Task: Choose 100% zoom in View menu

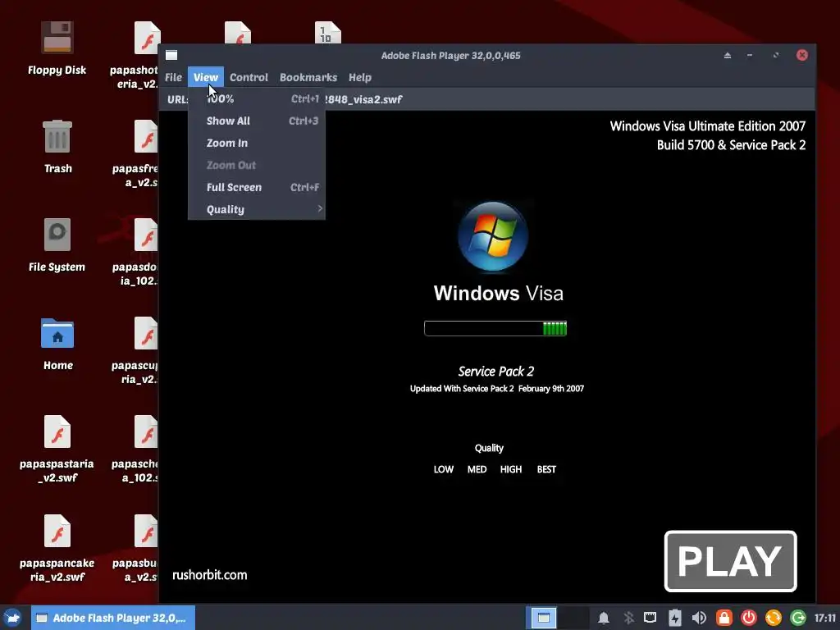Action: pos(257,99)
